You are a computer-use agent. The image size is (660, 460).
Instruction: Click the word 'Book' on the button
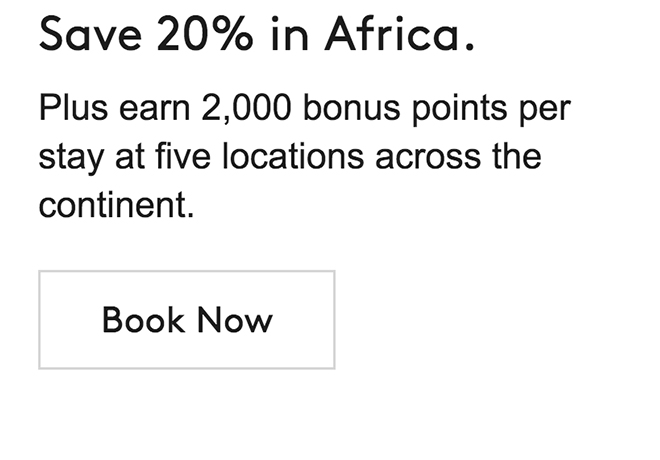pos(143,320)
